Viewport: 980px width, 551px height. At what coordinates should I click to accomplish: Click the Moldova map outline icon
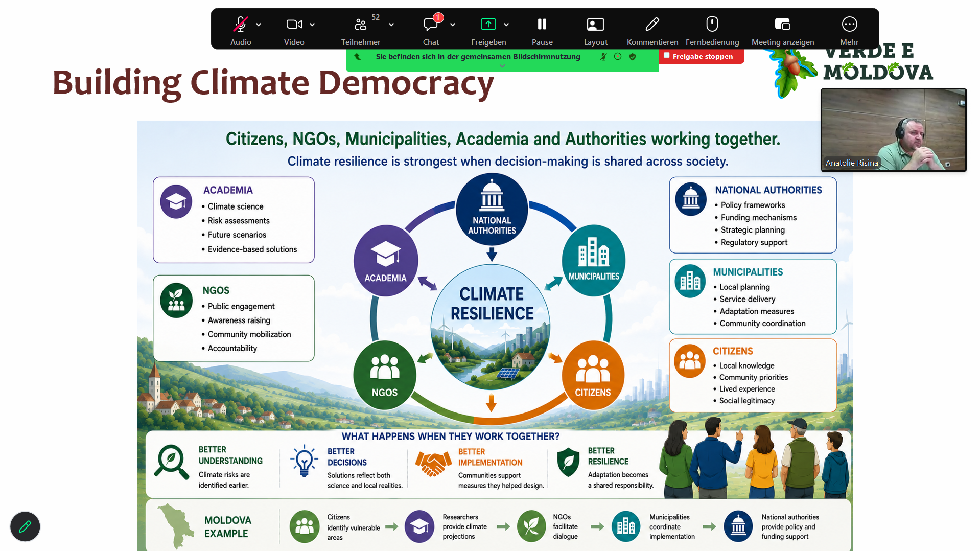(x=176, y=526)
